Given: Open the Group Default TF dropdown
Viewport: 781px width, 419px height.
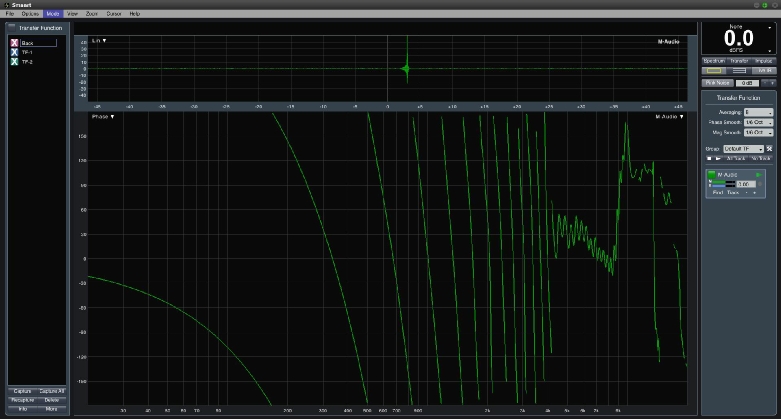Looking at the screenshot, I should coord(743,148).
